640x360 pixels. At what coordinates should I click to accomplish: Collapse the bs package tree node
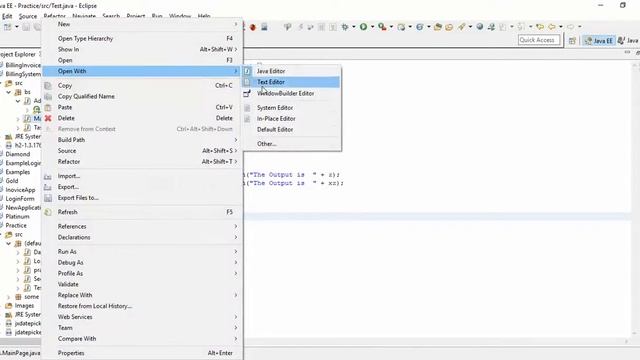[x=9, y=92]
